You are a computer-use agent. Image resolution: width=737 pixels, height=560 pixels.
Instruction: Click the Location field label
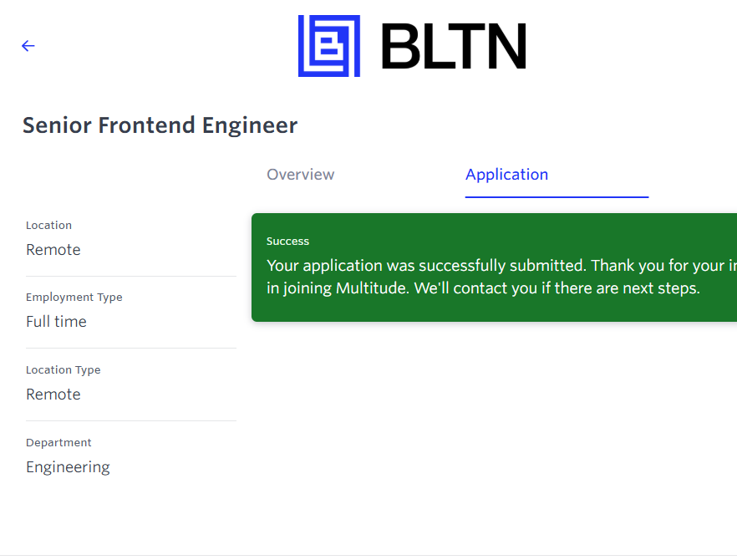pyautogui.click(x=48, y=225)
